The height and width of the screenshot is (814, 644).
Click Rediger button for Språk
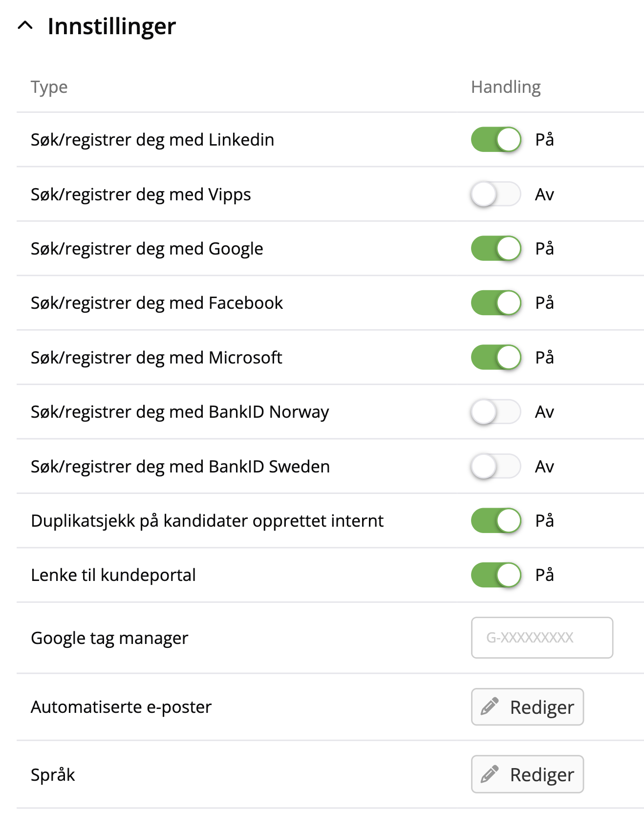coord(527,774)
